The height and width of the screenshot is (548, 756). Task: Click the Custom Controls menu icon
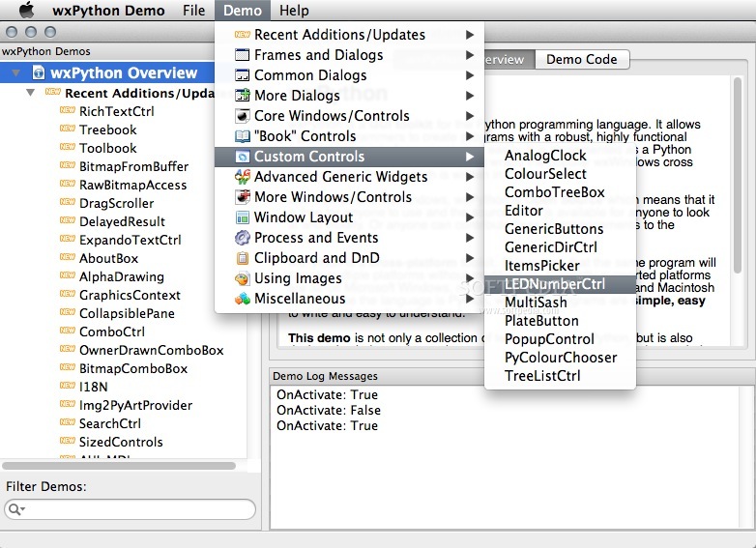pos(242,157)
